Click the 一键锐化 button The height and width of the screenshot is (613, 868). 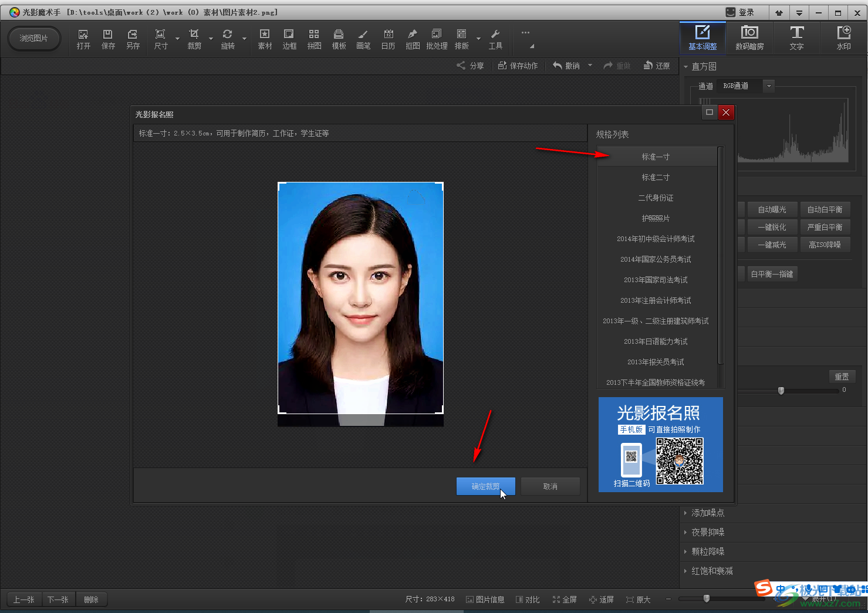coord(772,227)
